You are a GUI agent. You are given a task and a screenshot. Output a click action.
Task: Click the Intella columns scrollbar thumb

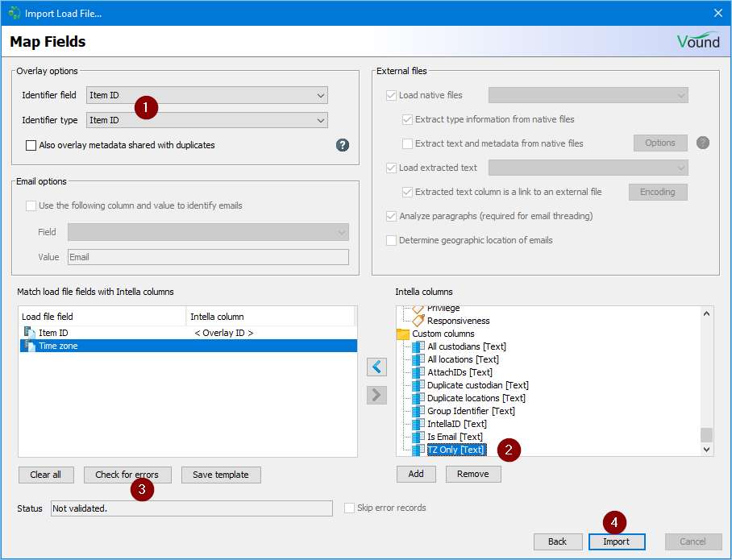point(706,435)
